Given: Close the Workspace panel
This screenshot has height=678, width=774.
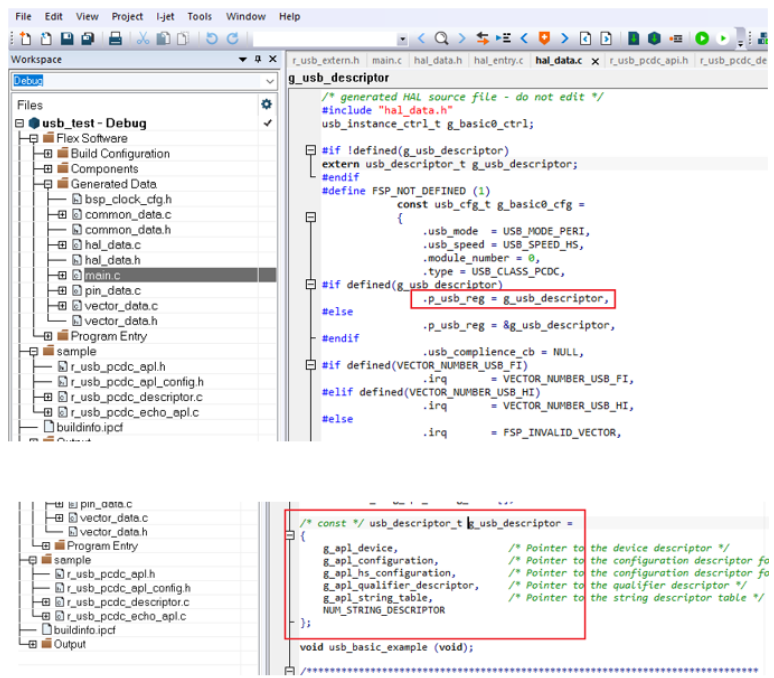Looking at the screenshot, I should (272, 59).
